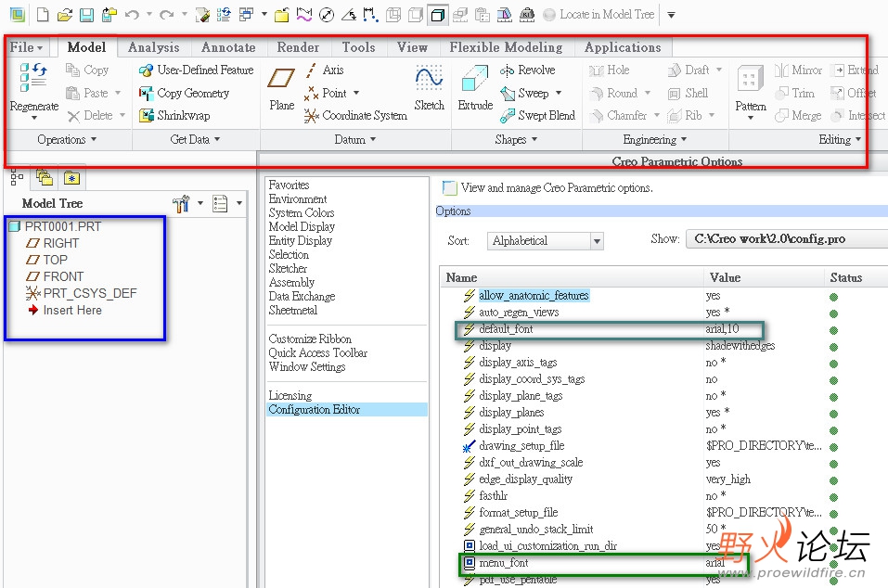
Task: Expand the Engineering group dropdown
Action: coord(655,140)
